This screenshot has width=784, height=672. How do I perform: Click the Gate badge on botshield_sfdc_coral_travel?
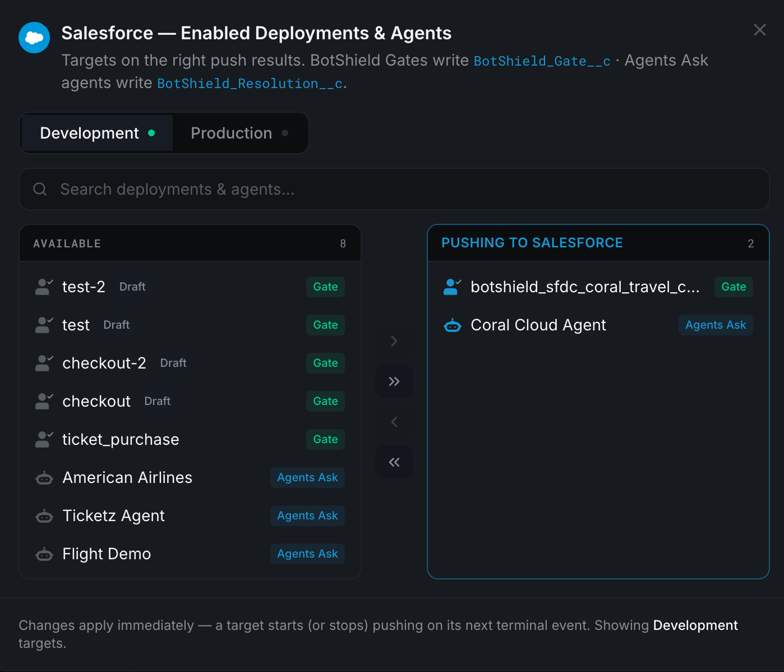pos(734,287)
